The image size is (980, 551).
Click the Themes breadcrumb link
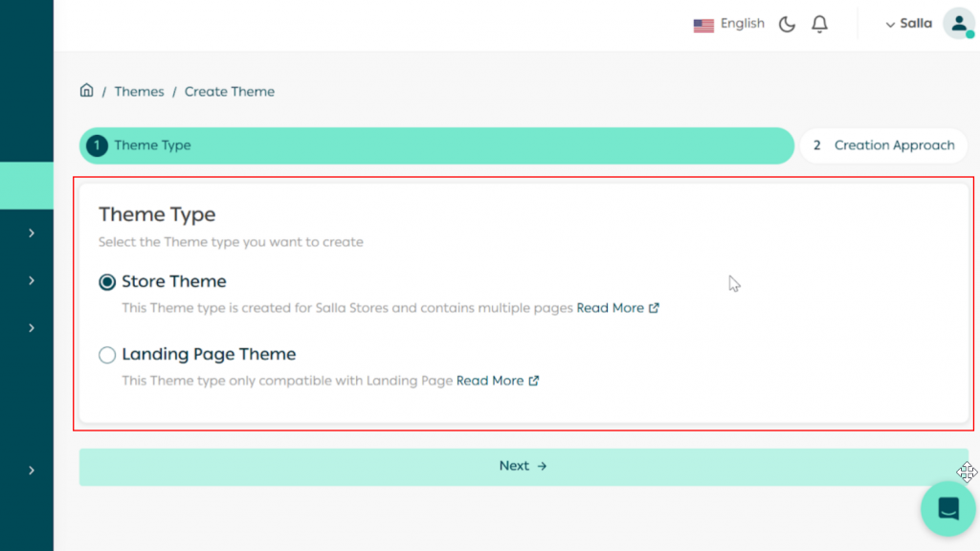point(139,91)
